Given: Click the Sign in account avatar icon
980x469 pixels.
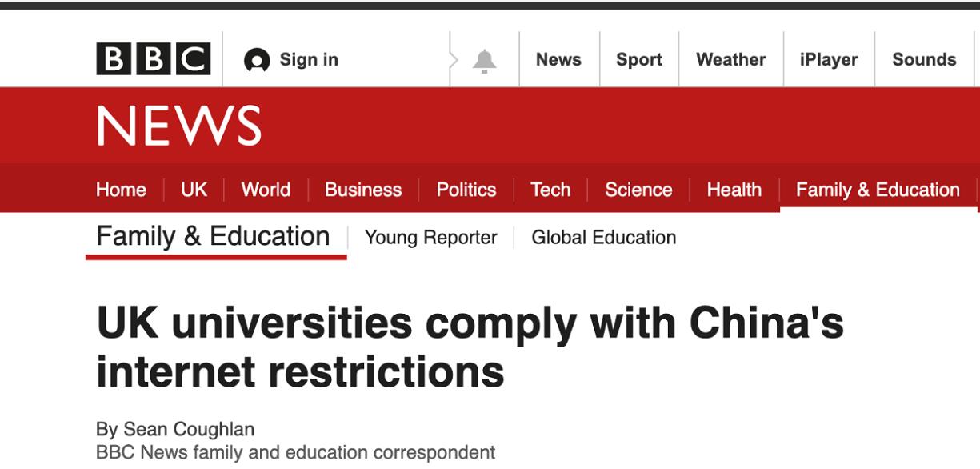Looking at the screenshot, I should pyautogui.click(x=257, y=60).
